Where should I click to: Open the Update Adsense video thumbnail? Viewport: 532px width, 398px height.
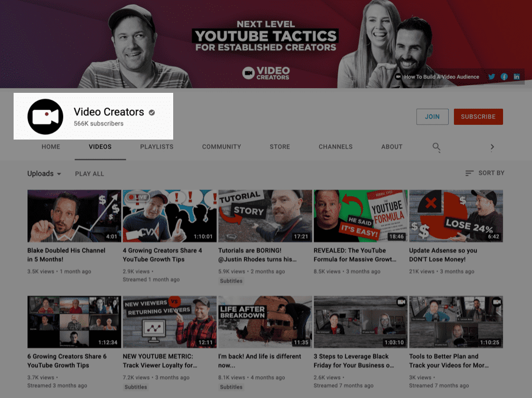456,216
